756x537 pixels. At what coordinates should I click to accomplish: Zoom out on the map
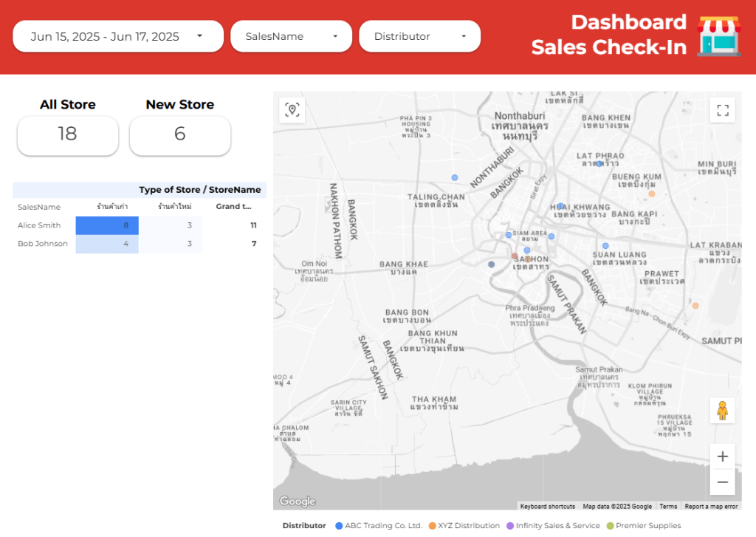point(722,482)
